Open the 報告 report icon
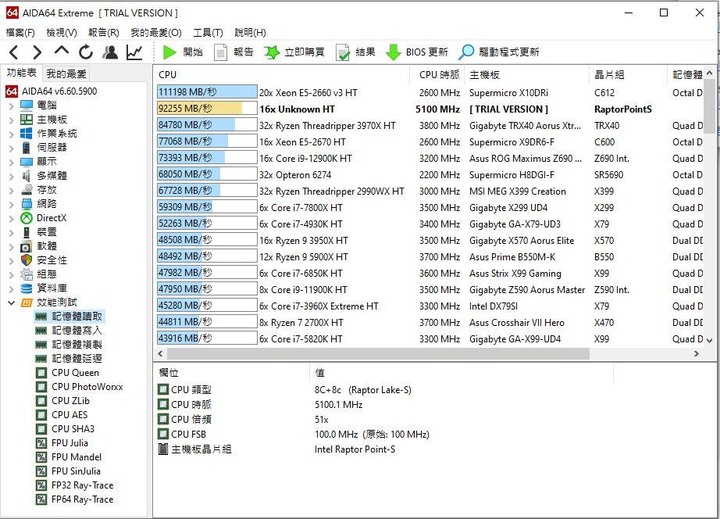 click(x=220, y=52)
